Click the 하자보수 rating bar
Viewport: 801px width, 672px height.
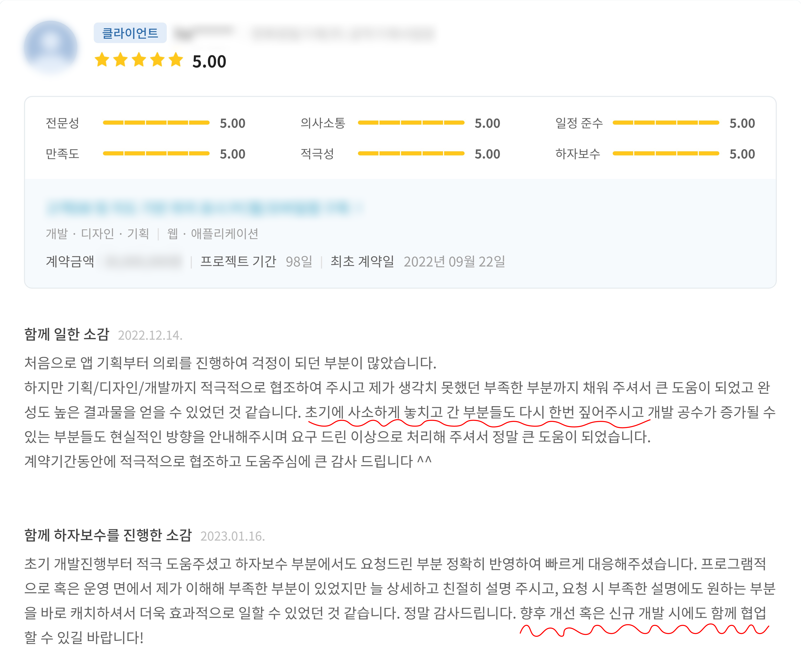tap(666, 154)
